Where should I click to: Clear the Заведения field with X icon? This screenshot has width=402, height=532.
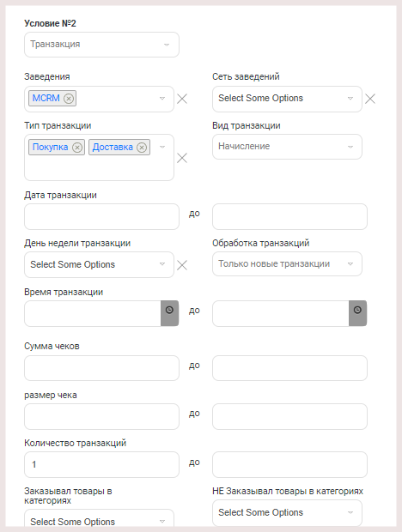coord(182,99)
